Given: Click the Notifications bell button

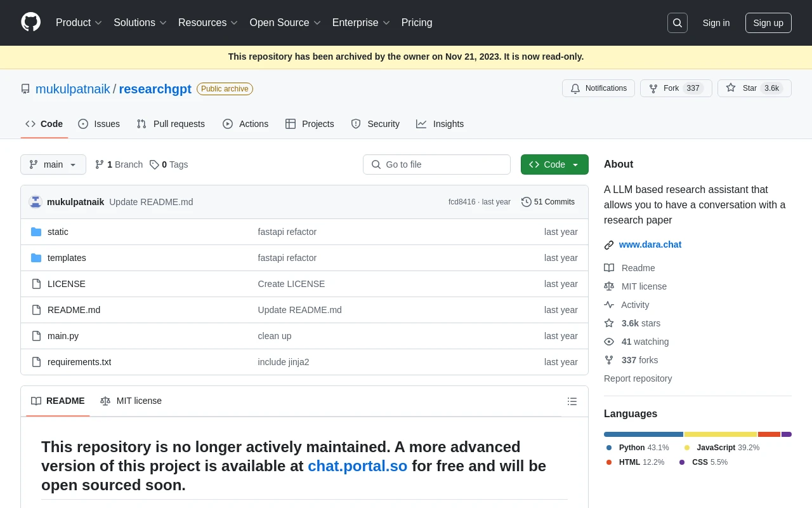Looking at the screenshot, I should point(598,88).
